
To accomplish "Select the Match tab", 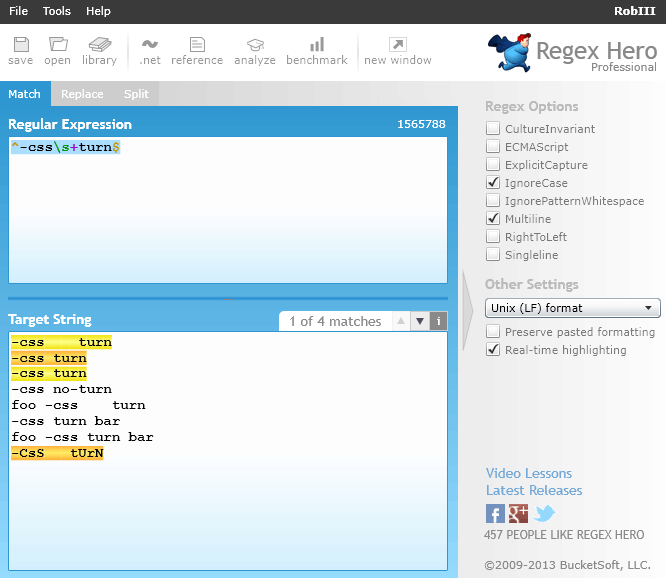I will tap(25, 94).
